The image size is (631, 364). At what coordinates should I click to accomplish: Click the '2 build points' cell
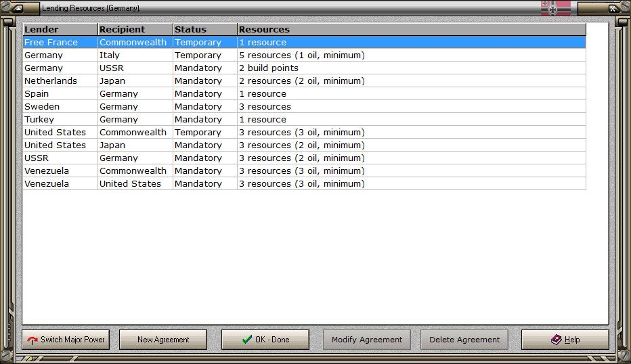point(412,68)
